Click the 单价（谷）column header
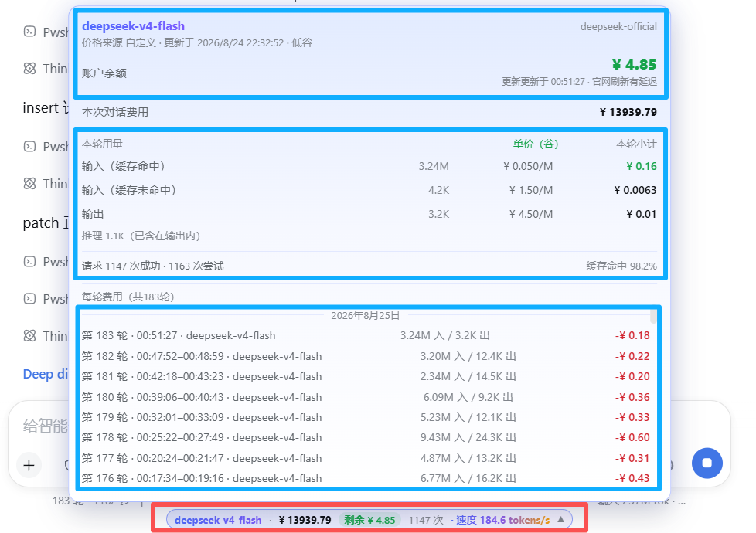This screenshot has width=756, height=533. (x=536, y=144)
